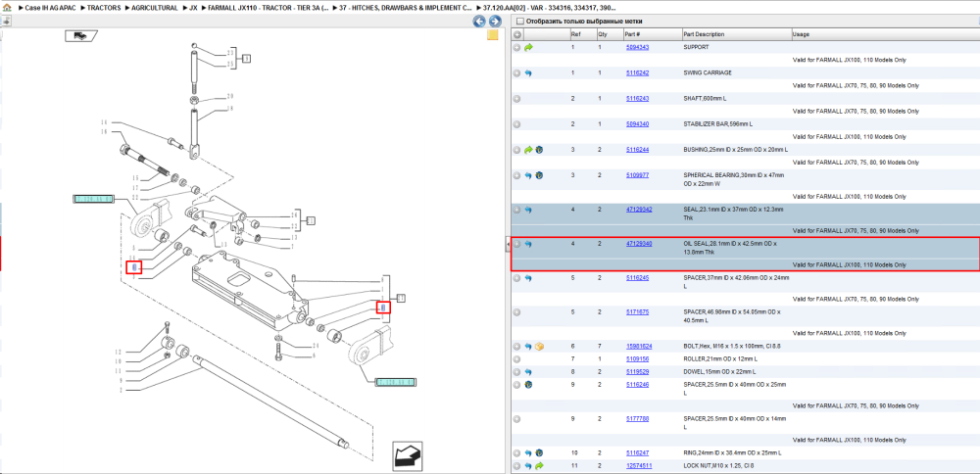Viewport: 980px width, 474px height.
Task: Open part number link 12574511
Action: pyautogui.click(x=639, y=466)
